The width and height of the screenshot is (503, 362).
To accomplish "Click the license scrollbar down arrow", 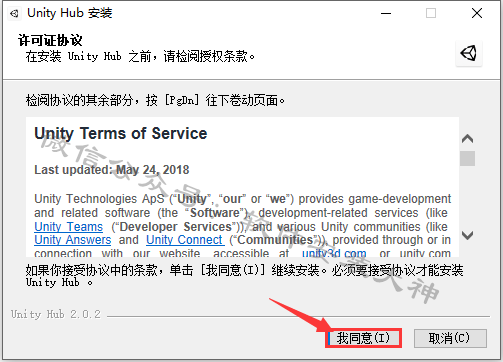I will [x=468, y=235].
